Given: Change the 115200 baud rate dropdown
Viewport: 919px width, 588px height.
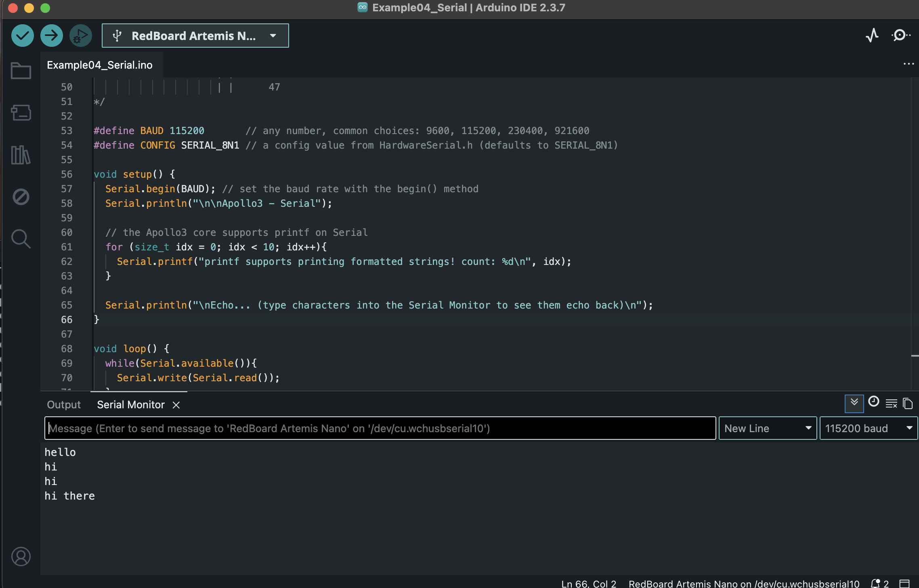Looking at the screenshot, I should click(x=869, y=428).
